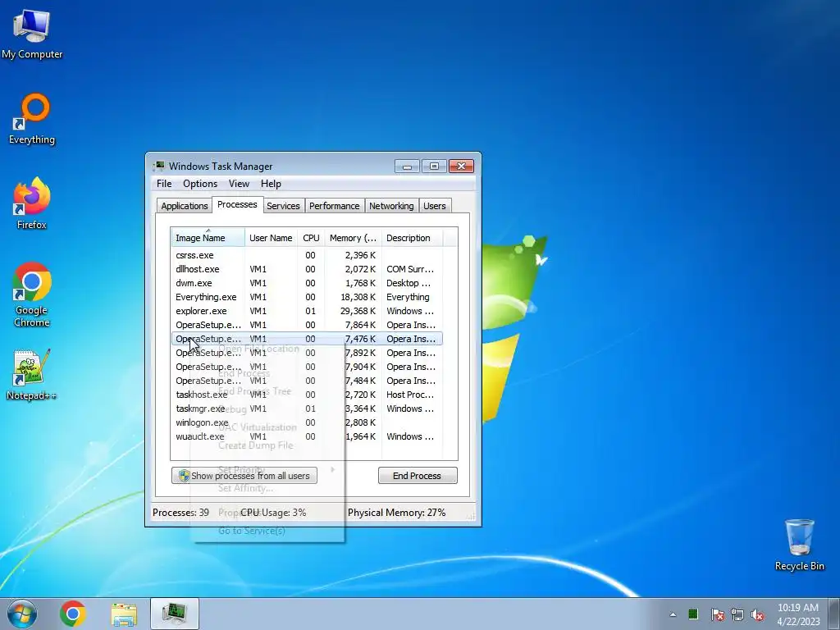Click the 29,368 K memory value
Image resolution: width=840 pixels, height=630 pixels.
[x=358, y=311]
